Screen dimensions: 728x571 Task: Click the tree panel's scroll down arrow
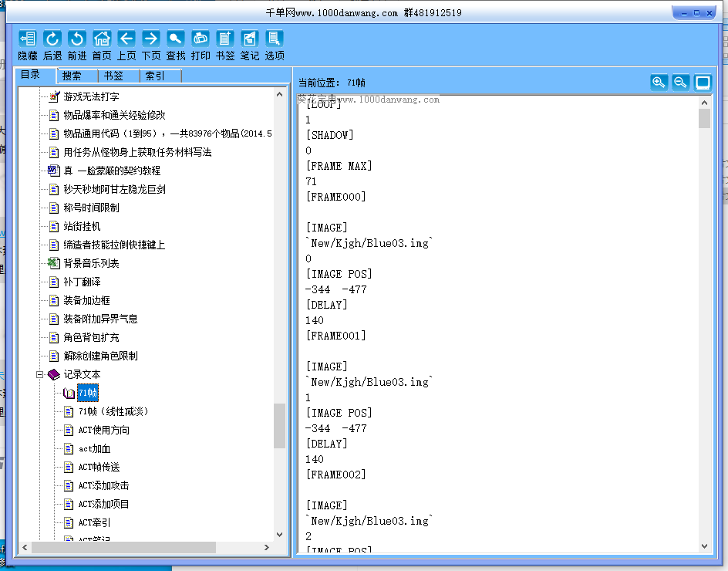pos(280,533)
